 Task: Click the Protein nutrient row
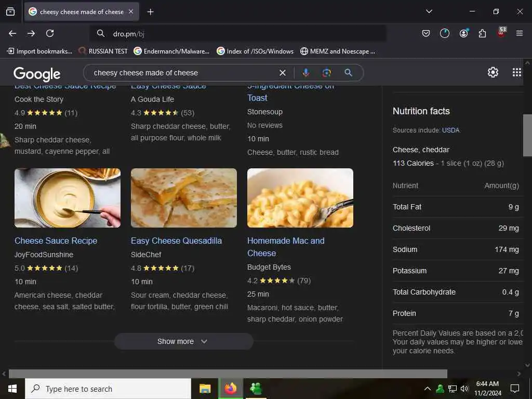456,313
